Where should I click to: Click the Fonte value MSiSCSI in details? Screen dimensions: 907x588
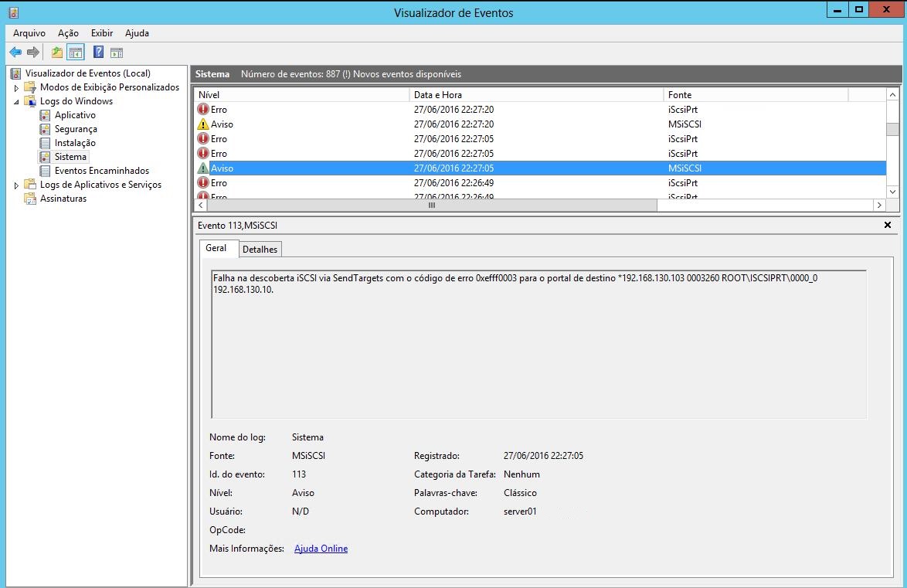coord(308,456)
